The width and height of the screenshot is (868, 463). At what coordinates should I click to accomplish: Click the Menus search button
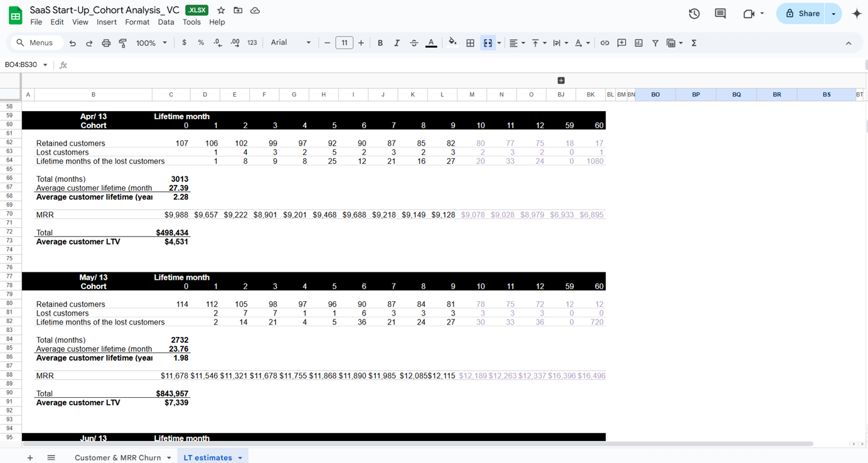(x=36, y=43)
